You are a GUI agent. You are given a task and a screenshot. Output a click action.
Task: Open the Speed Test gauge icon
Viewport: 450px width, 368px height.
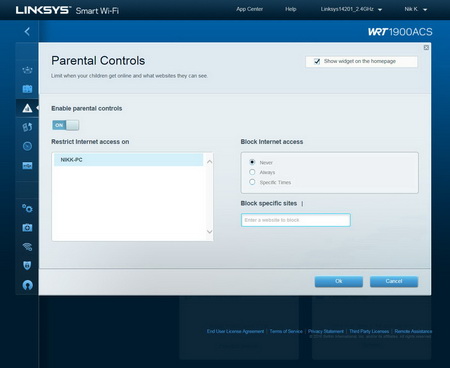[27, 146]
